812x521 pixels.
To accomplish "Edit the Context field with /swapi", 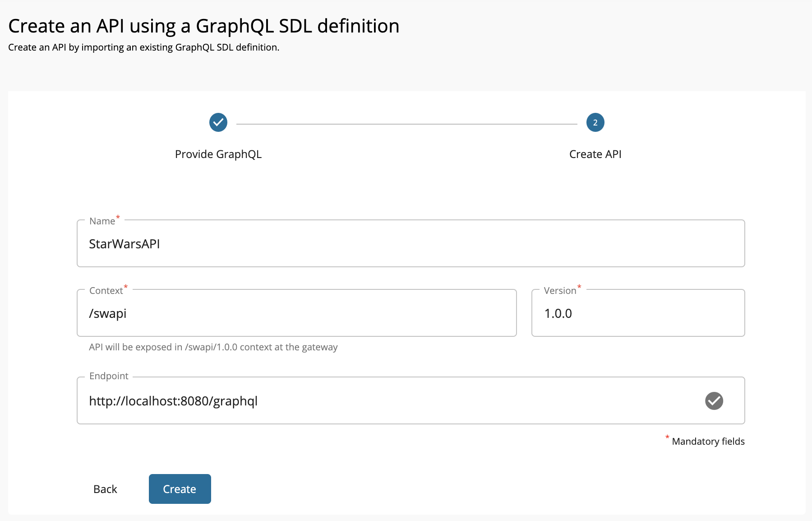I will 297,313.
